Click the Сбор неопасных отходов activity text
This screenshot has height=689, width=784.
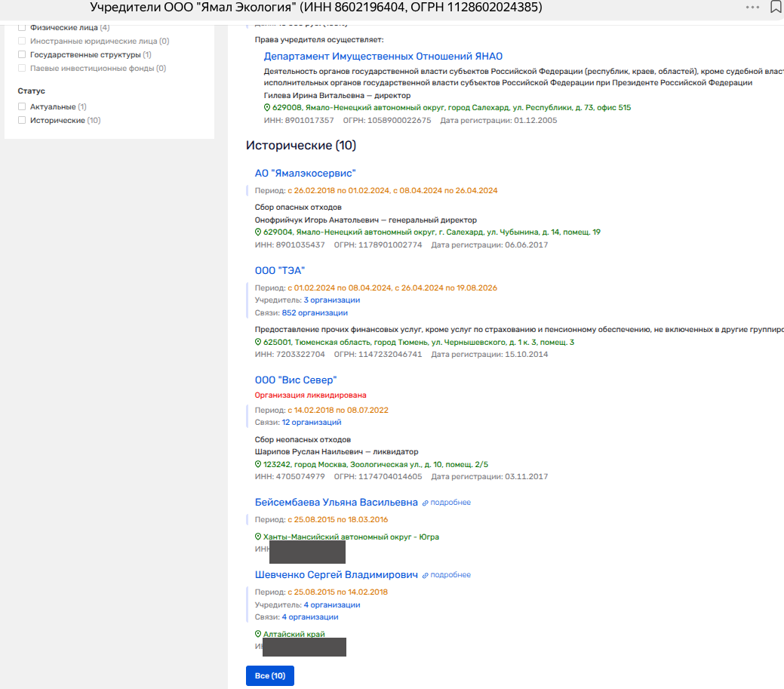(x=303, y=439)
